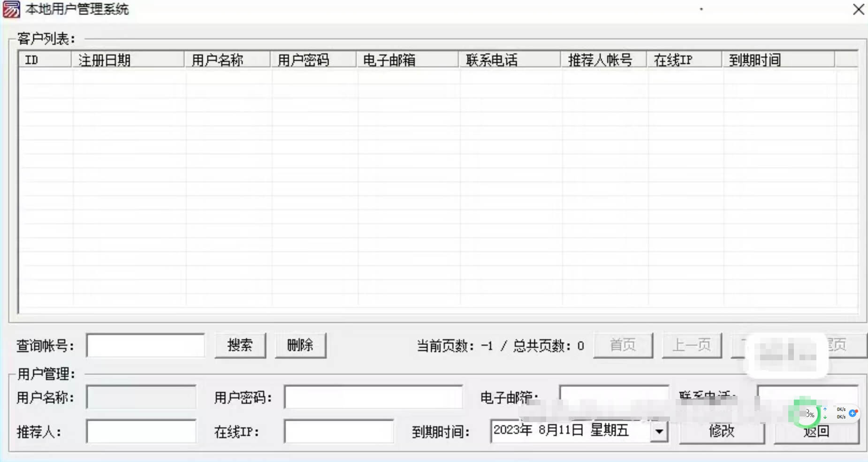868x462 pixels.
Task: Click the 删除 button
Action: click(x=300, y=346)
